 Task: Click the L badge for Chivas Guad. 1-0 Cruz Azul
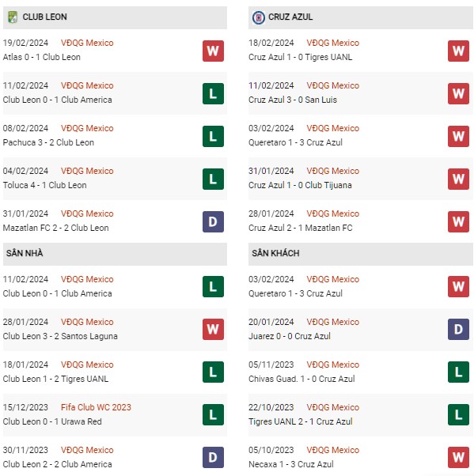click(458, 372)
